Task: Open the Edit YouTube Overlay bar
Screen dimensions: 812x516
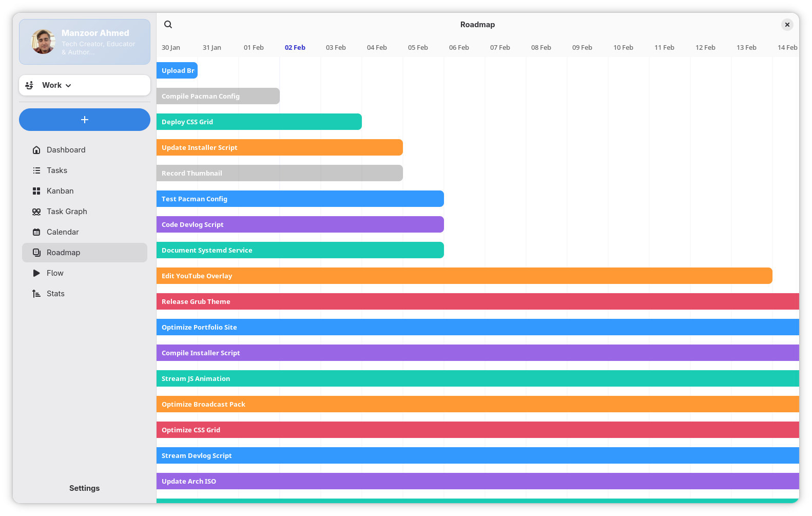Action: [465, 276]
